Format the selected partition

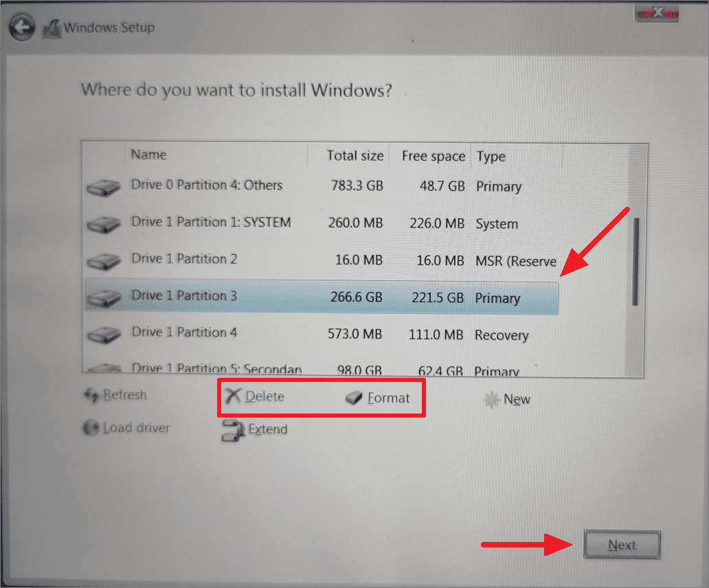(378, 398)
